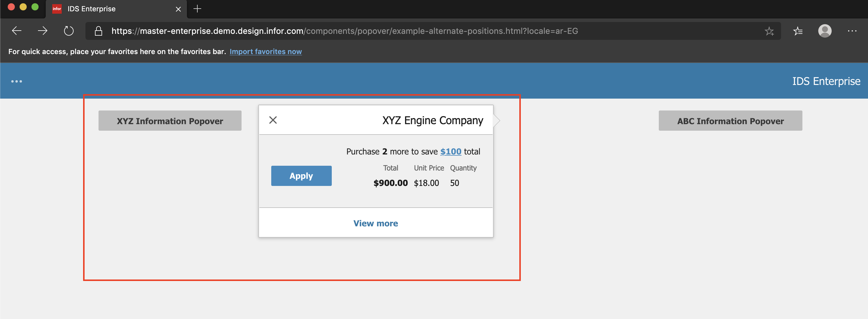
Task: Open the XYZ Information Popover
Action: tap(170, 121)
